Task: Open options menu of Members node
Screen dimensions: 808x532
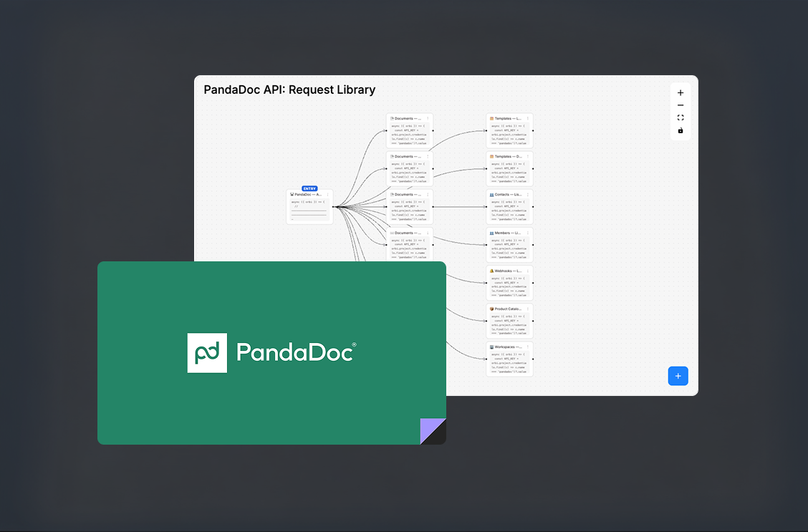Action: [528, 233]
